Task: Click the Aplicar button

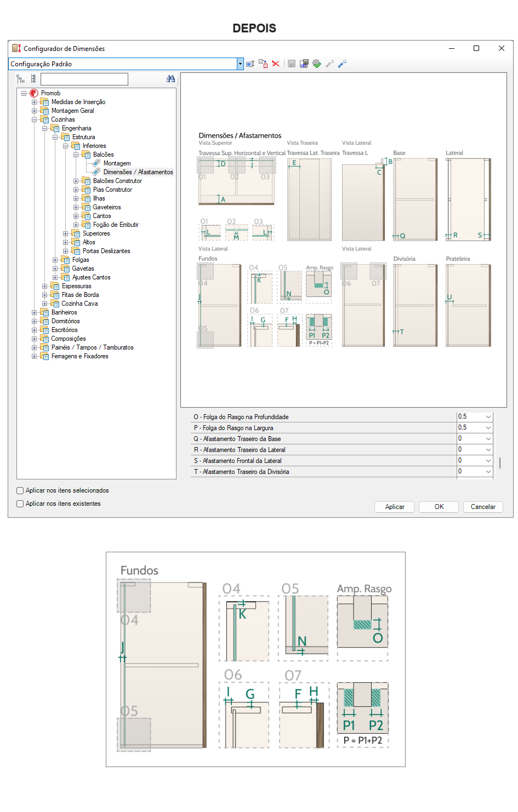Action: [x=395, y=507]
